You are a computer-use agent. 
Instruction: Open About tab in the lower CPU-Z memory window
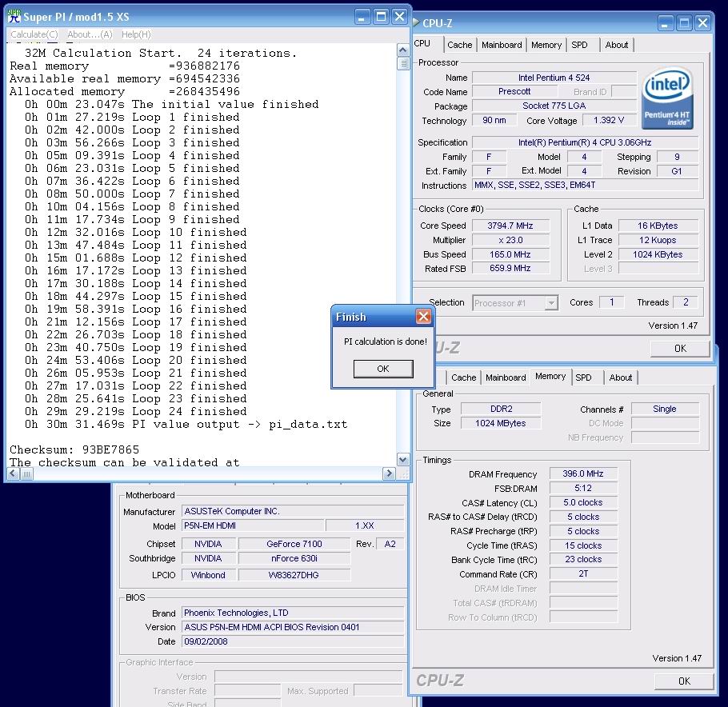pos(620,377)
